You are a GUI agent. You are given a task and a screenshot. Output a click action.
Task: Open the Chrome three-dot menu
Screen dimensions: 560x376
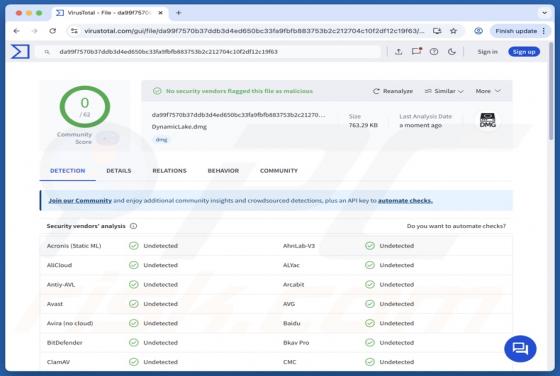pyautogui.click(x=544, y=31)
